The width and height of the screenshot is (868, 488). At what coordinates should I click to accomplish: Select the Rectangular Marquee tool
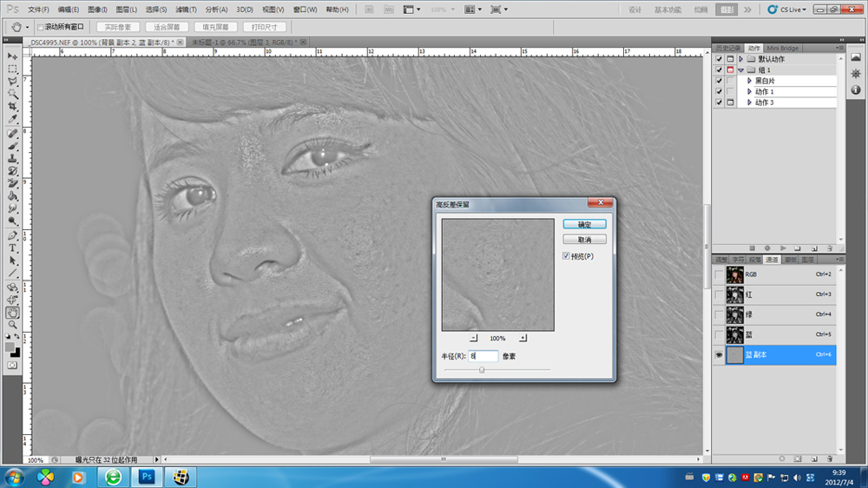tap(13, 69)
